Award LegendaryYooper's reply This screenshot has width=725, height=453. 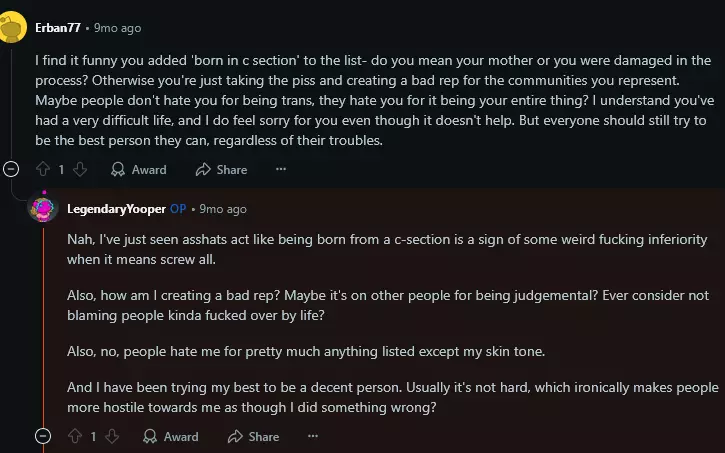[x=170, y=437]
